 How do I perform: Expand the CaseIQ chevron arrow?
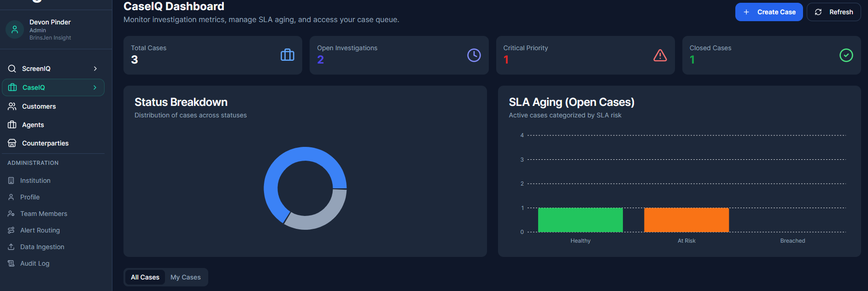(x=95, y=87)
